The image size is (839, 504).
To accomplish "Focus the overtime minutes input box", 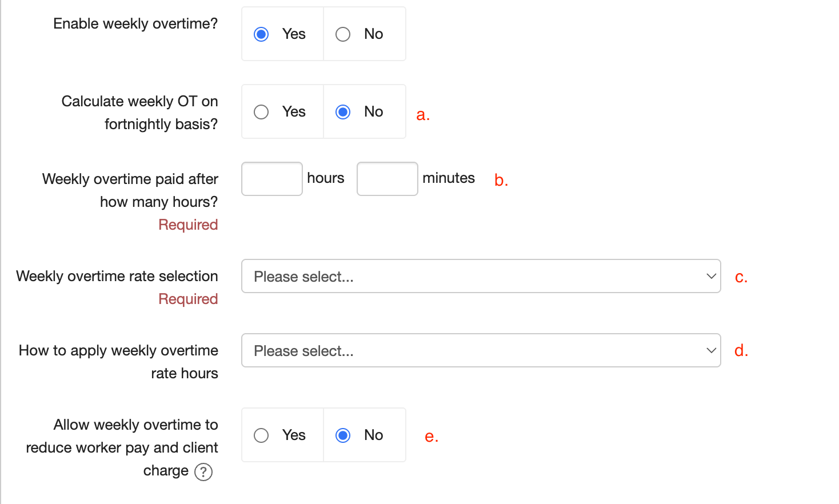I will pos(387,179).
